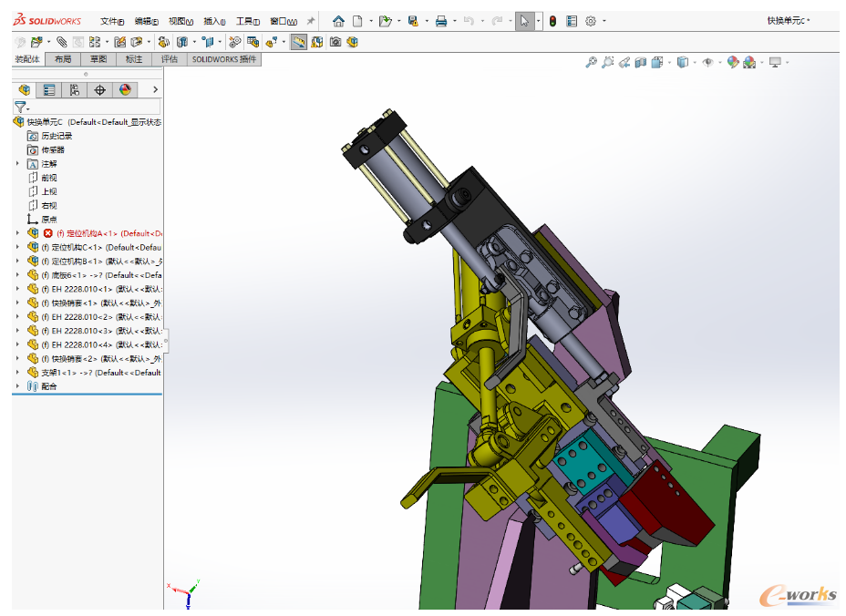
Task: Switch to the 草图 tab
Action: click(98, 59)
